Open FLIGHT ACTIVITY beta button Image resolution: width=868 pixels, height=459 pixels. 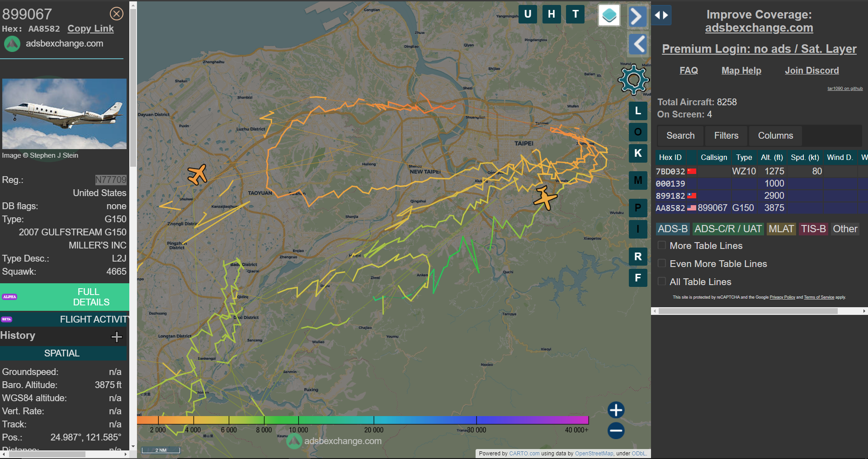pos(65,319)
